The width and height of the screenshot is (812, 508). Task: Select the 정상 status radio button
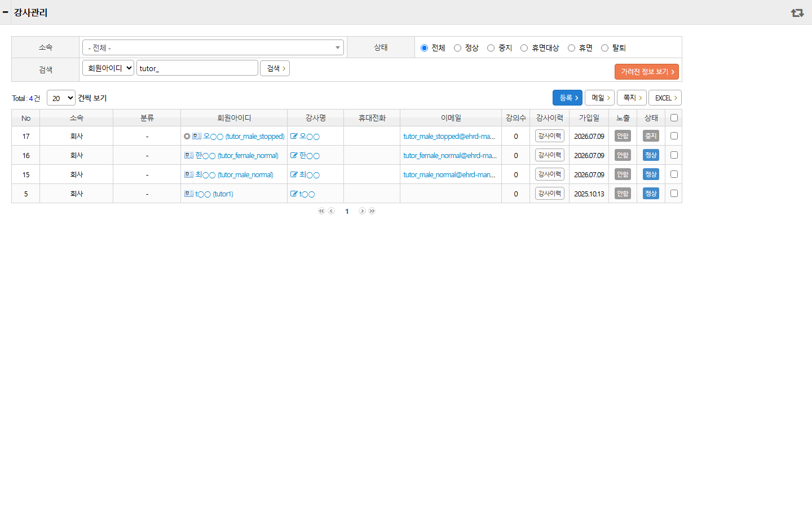pos(457,48)
